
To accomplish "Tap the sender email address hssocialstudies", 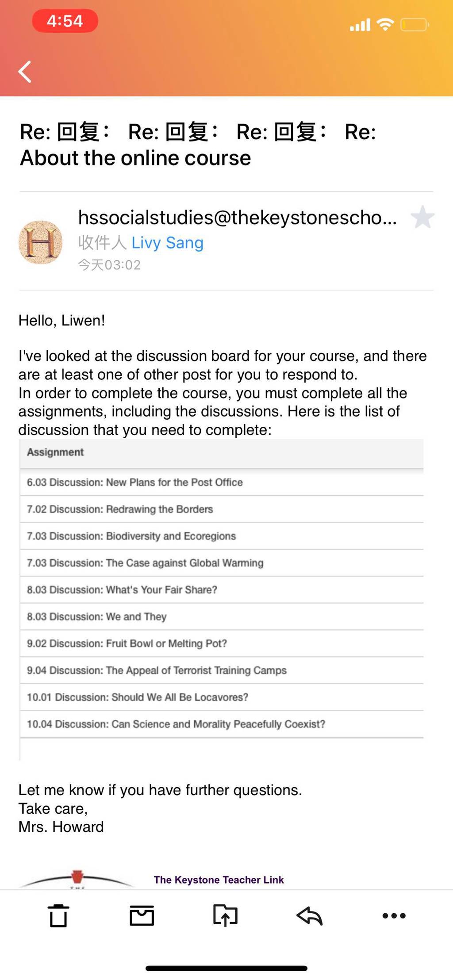I will pos(238,217).
